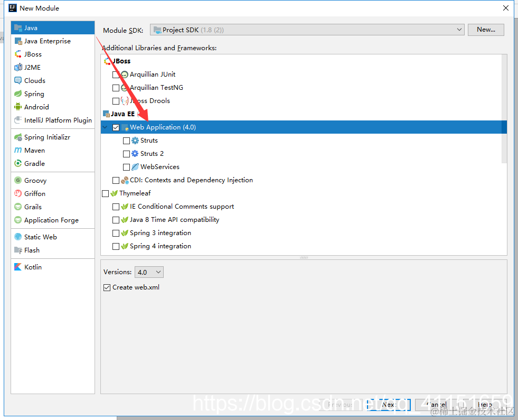Viewport: 518px width, 420px height.
Task: Select Maven in the module list
Action: [x=53, y=151]
